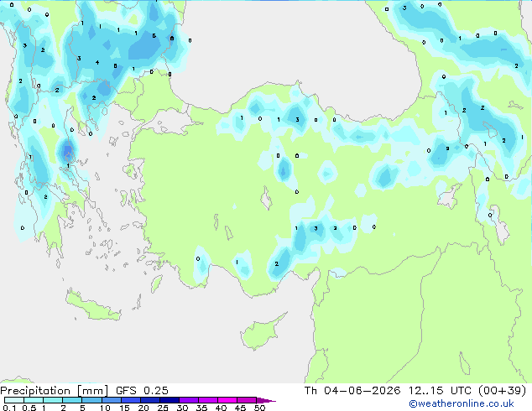This screenshot has height=411, width=532.
Task: Click the 2–5 mm legend swatch
Action: tap(72, 400)
